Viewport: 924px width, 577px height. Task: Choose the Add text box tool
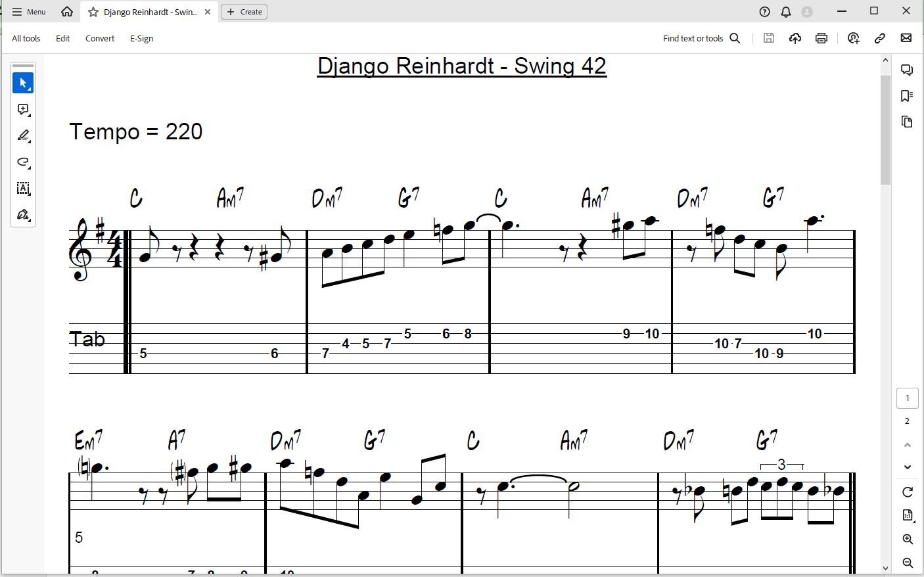pyautogui.click(x=23, y=189)
